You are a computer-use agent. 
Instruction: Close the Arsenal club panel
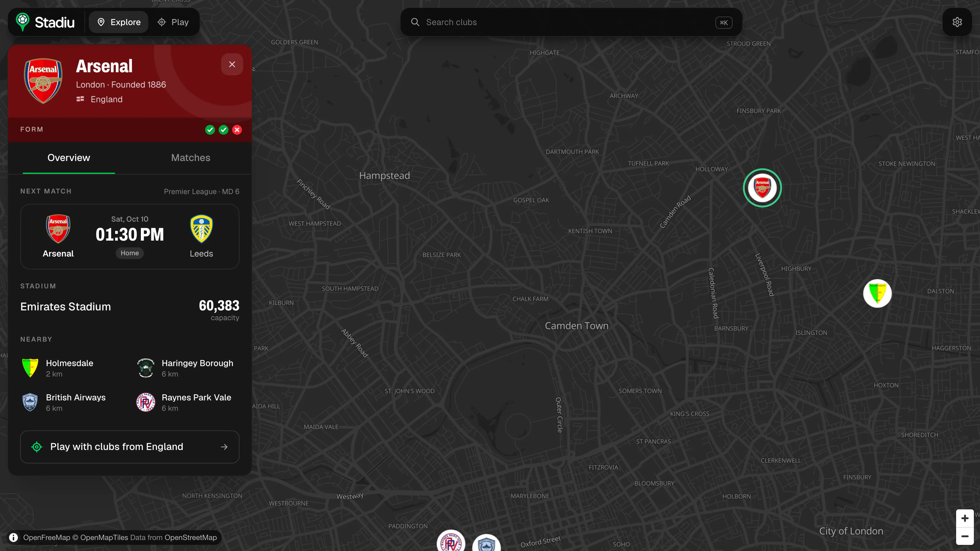pyautogui.click(x=232, y=64)
